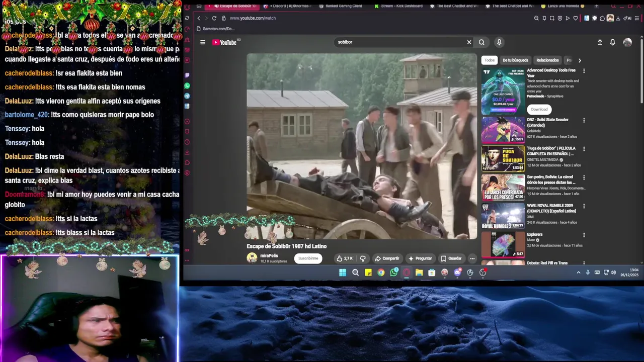Like the video with 2,7 K
This screenshot has width=644, height=362.
[x=345, y=258]
